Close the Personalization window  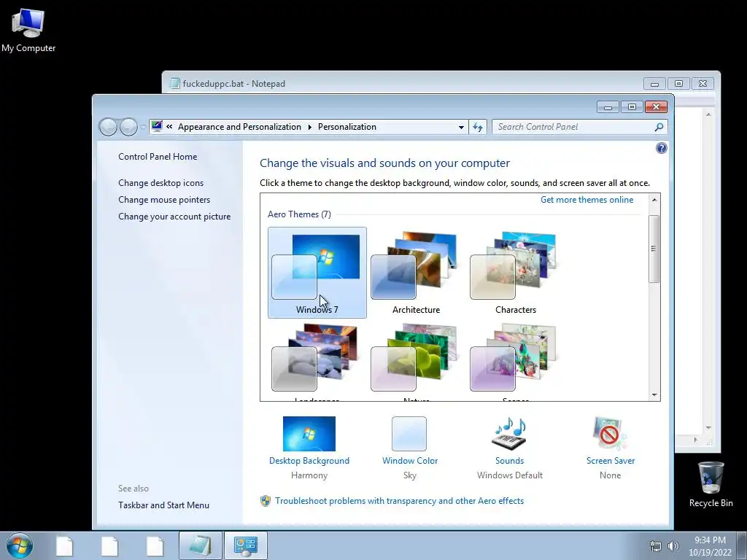click(656, 106)
